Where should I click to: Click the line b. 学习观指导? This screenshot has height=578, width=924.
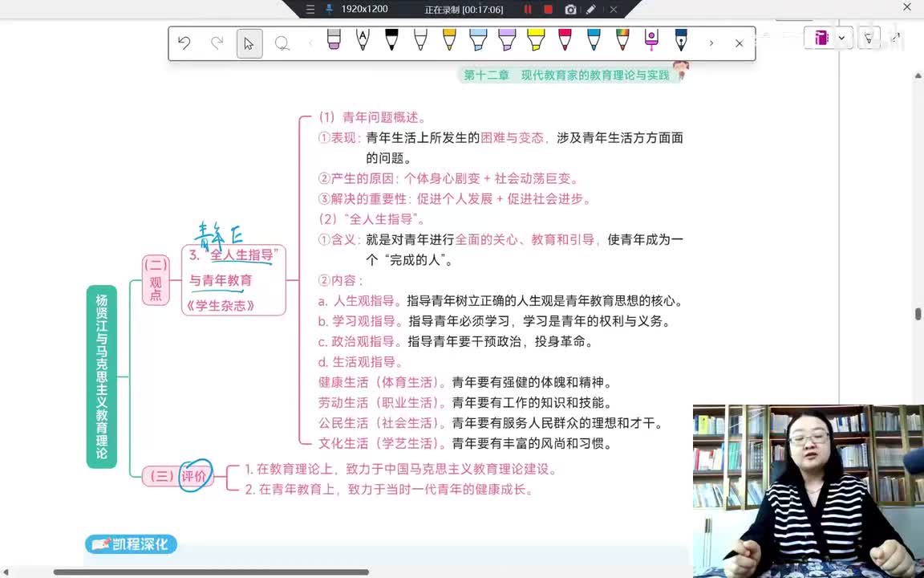point(494,321)
